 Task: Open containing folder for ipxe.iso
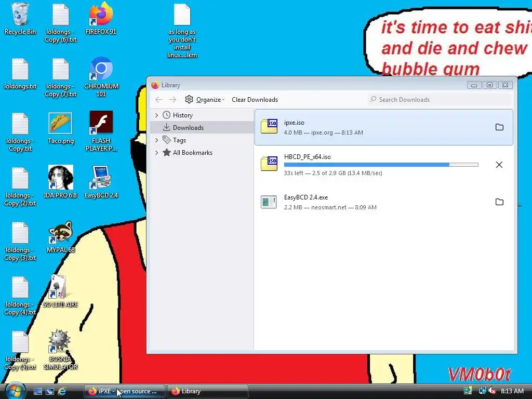click(499, 127)
